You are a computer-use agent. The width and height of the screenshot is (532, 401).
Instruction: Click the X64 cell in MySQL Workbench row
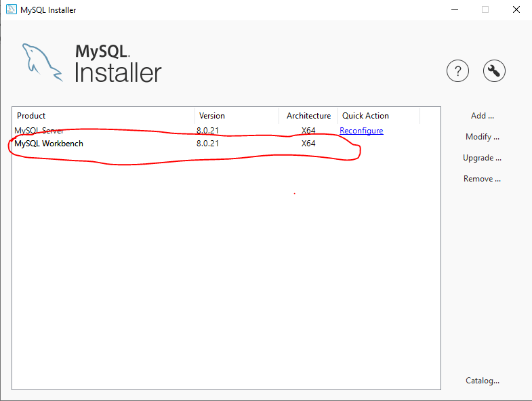(308, 144)
